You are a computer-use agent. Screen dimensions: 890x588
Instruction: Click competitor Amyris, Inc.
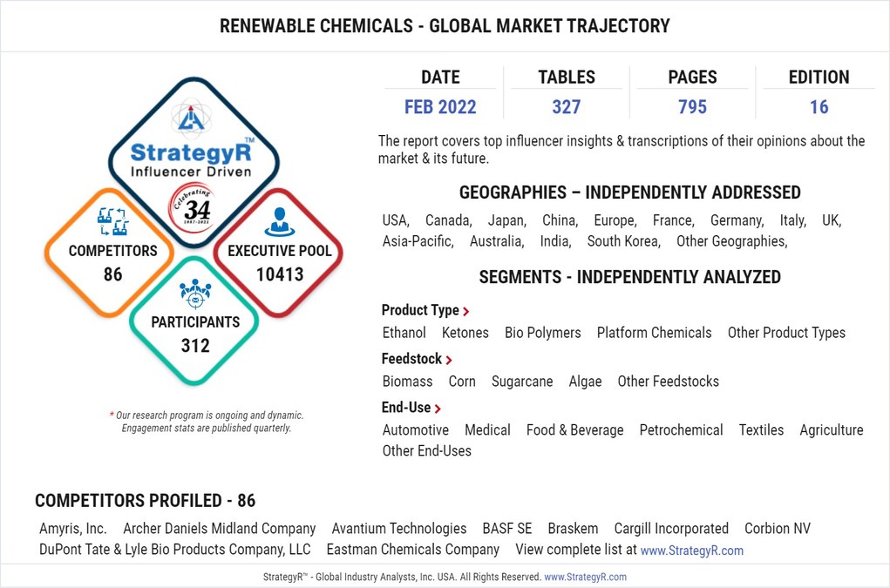click(x=73, y=529)
